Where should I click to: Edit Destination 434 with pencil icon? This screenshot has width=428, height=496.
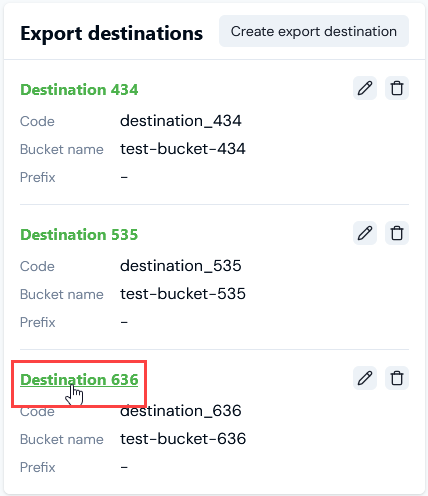coord(365,88)
